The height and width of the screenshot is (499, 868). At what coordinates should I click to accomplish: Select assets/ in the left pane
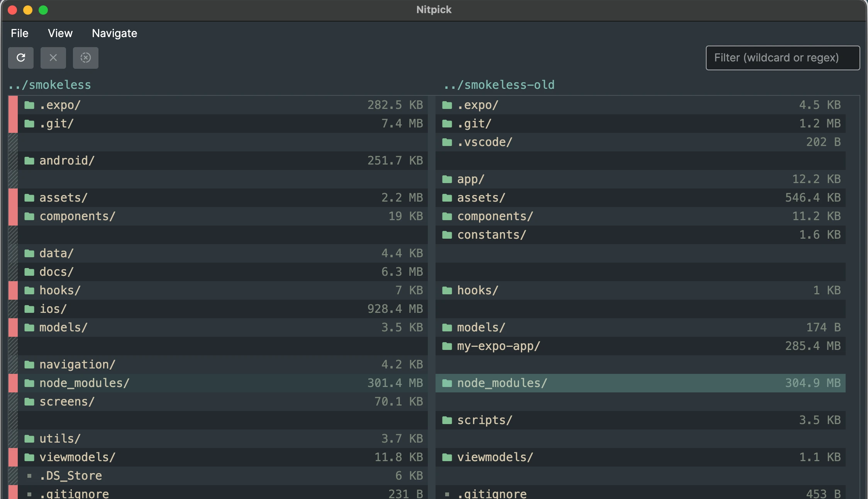(x=223, y=198)
